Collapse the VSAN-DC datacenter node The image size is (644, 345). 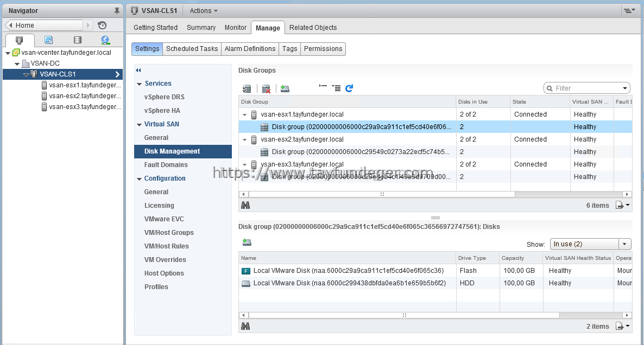17,64
